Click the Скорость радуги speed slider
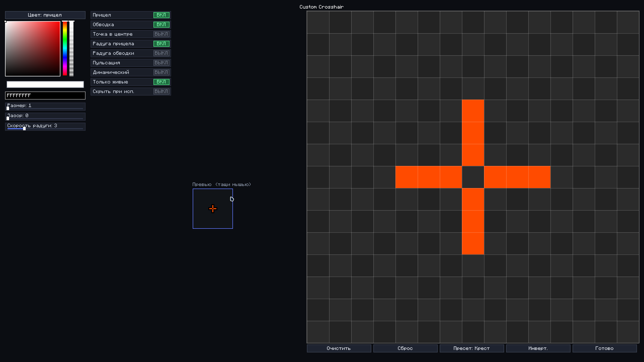This screenshot has width=644, height=362. 45,127
